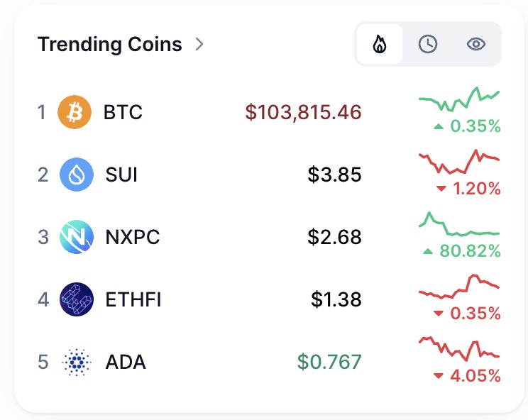Open the ETHFI coin name
Screen dimensions: 528x420
click(x=133, y=299)
